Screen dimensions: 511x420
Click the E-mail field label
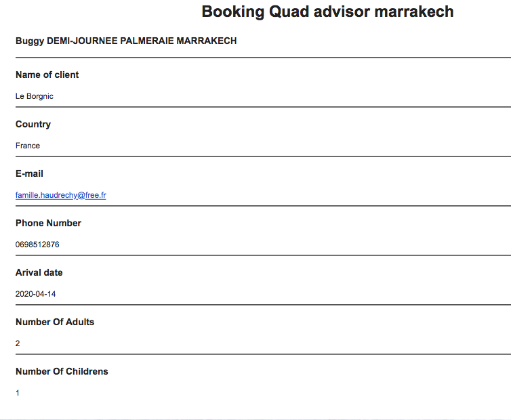click(x=29, y=173)
